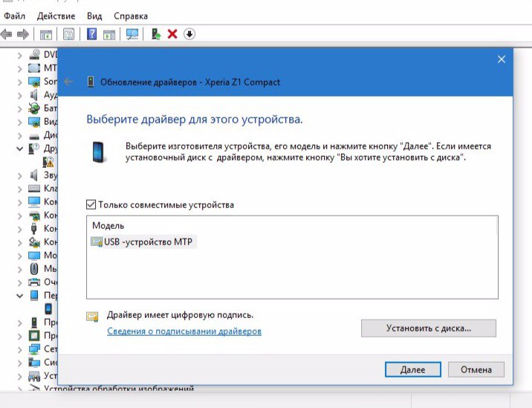Viewport: 532px width, 408px height.
Task: Click the processor chip icon in the tree
Action: pyautogui.click(x=34, y=336)
